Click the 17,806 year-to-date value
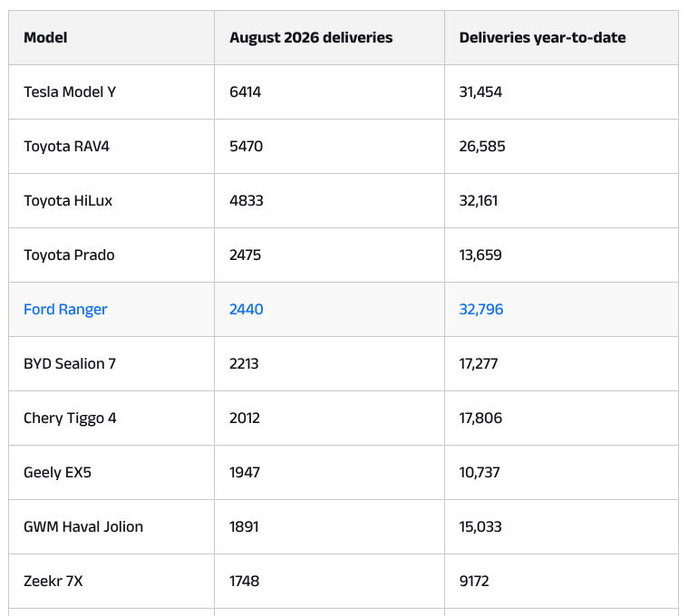This screenshot has height=616, width=688. (480, 419)
